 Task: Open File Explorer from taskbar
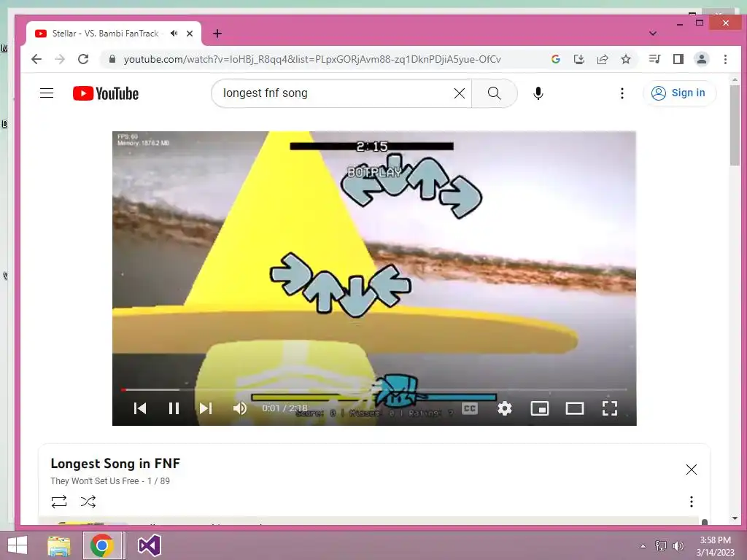click(59, 545)
